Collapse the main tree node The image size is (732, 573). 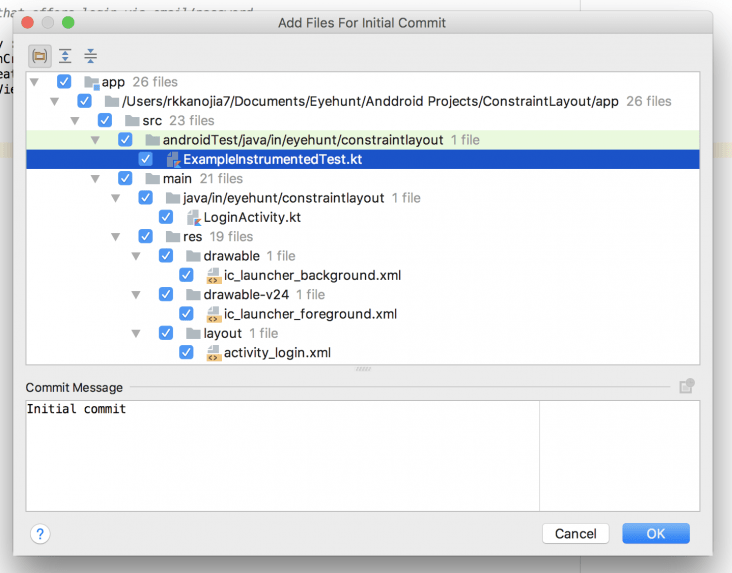point(95,179)
